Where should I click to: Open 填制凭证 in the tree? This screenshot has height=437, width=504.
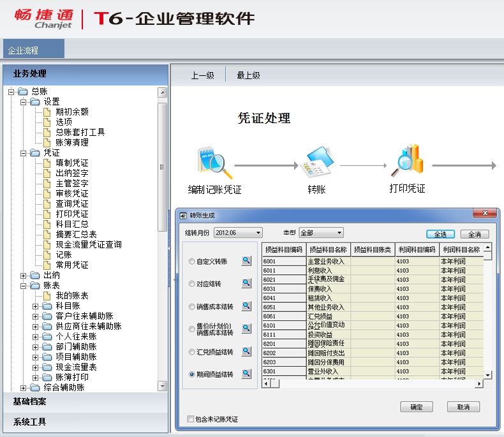71,163
